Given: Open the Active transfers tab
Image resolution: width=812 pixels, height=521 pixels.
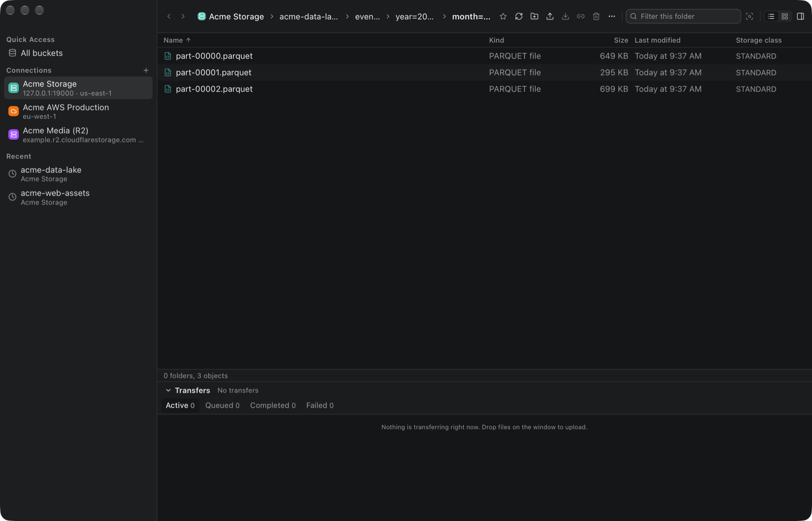Looking at the screenshot, I should click(x=180, y=405).
